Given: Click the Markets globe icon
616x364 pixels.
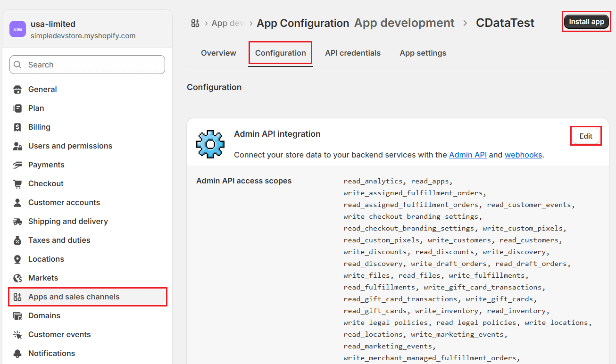Looking at the screenshot, I should click(x=17, y=278).
